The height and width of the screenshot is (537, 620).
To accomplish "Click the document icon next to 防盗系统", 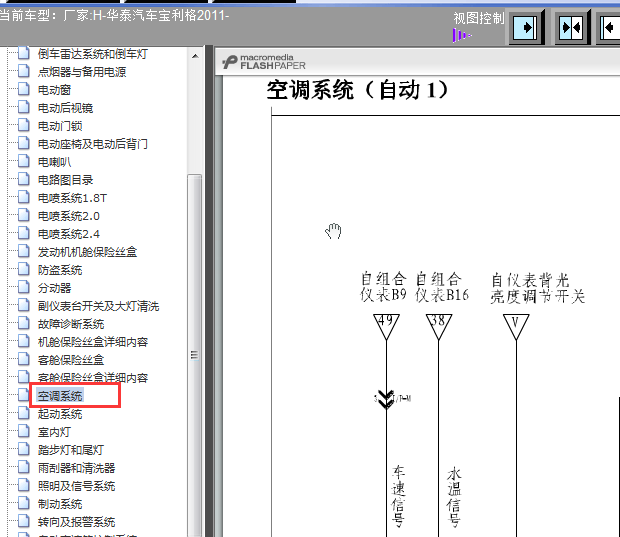I will [23, 269].
